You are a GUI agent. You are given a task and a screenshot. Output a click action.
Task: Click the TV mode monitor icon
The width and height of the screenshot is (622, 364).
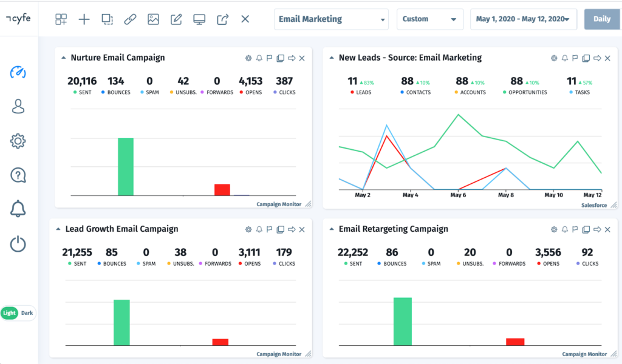[x=199, y=19]
